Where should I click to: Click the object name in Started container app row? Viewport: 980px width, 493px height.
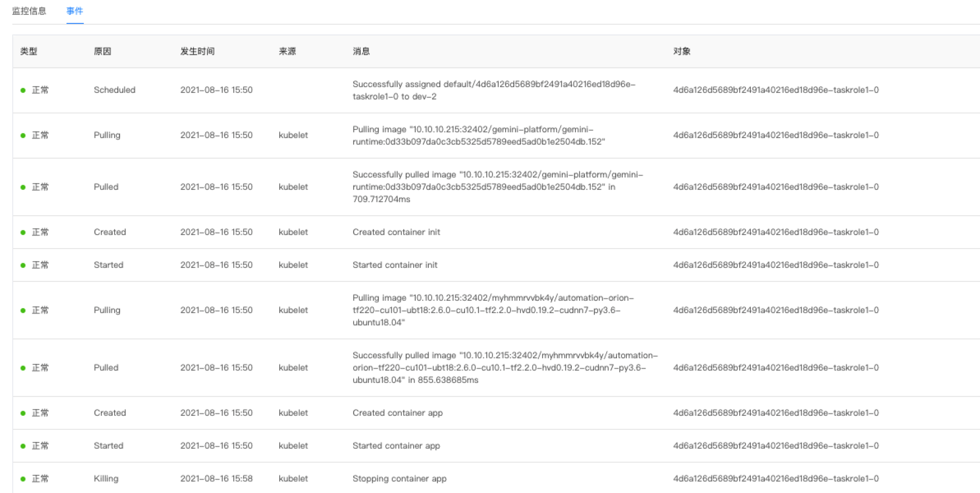776,446
